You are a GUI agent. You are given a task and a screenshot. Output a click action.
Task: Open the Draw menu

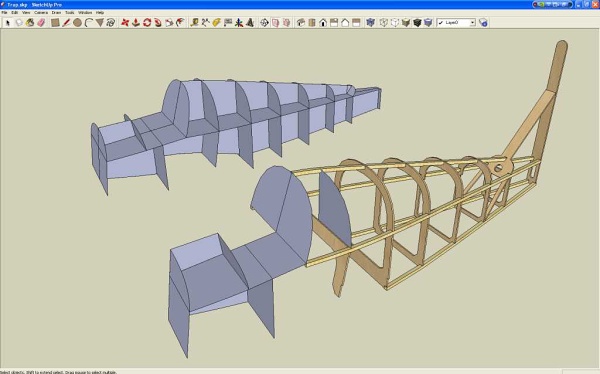[x=56, y=13]
